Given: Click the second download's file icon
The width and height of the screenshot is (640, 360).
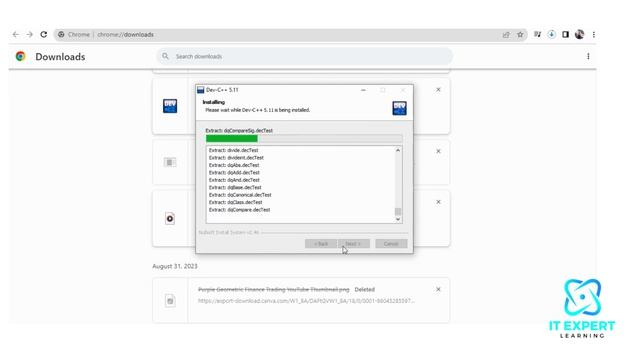Looking at the screenshot, I should [x=170, y=162].
